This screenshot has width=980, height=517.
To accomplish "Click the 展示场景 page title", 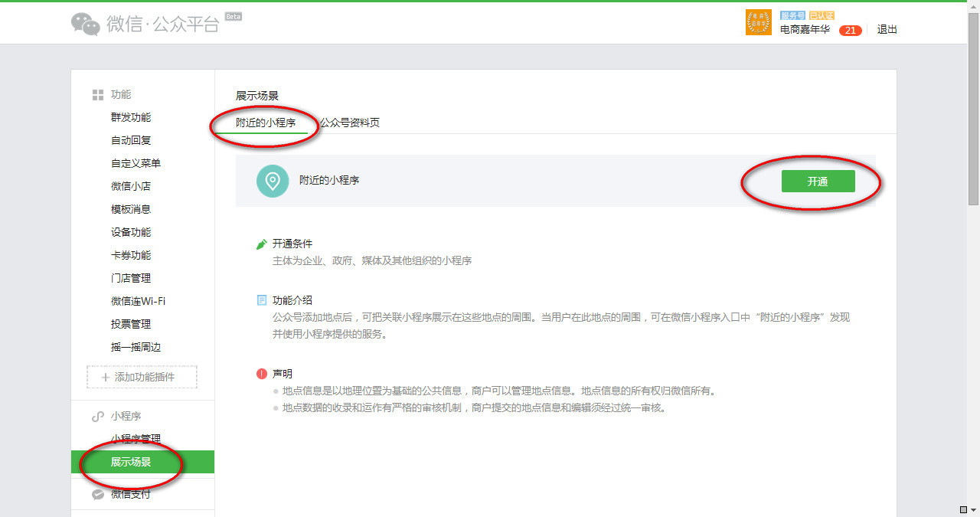I will [x=257, y=96].
